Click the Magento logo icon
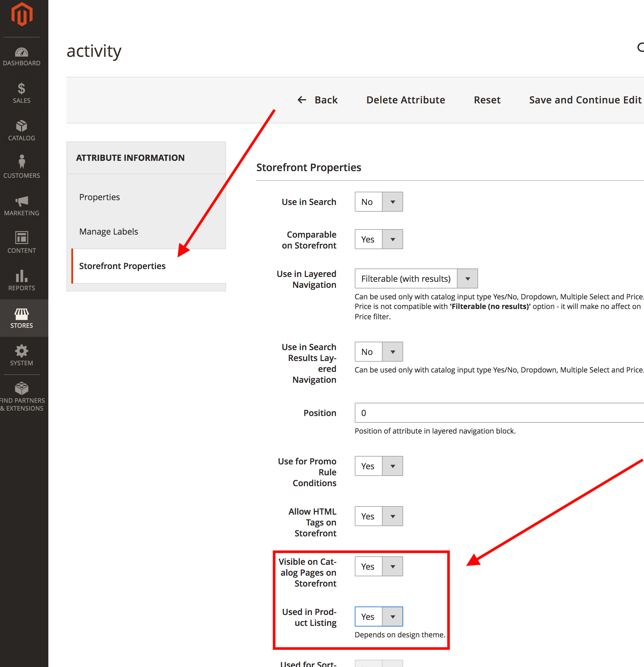The width and height of the screenshot is (644, 667). coord(22,14)
